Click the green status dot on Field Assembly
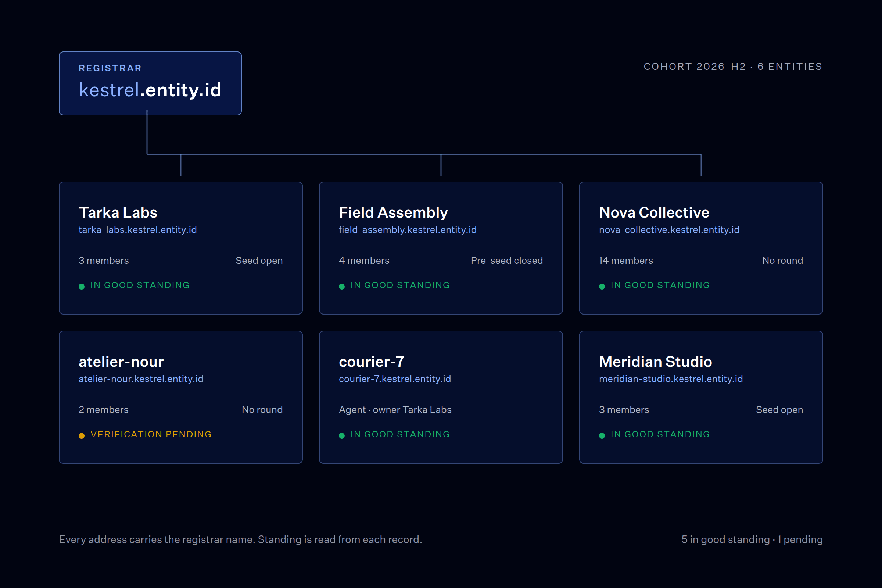 pos(342,287)
